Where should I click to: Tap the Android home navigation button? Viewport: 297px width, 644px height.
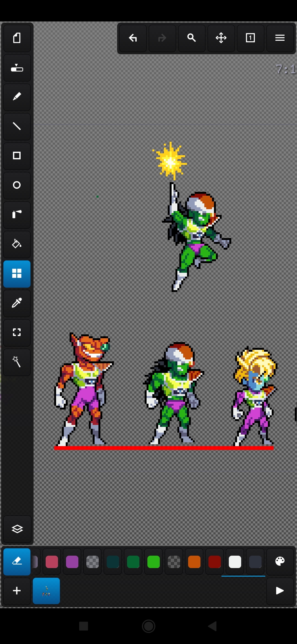[x=148, y=626]
